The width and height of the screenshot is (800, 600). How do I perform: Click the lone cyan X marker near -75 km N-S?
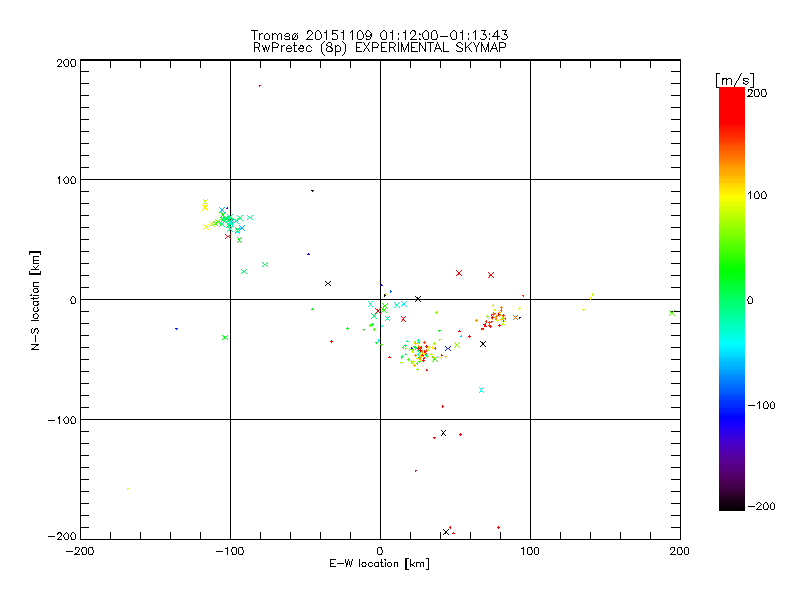coord(481,390)
